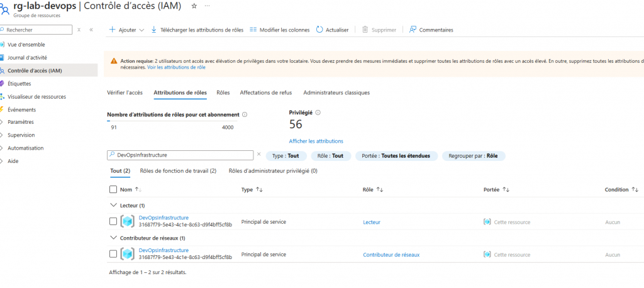Toggle the select-all checkbox next to Nom

click(113, 189)
